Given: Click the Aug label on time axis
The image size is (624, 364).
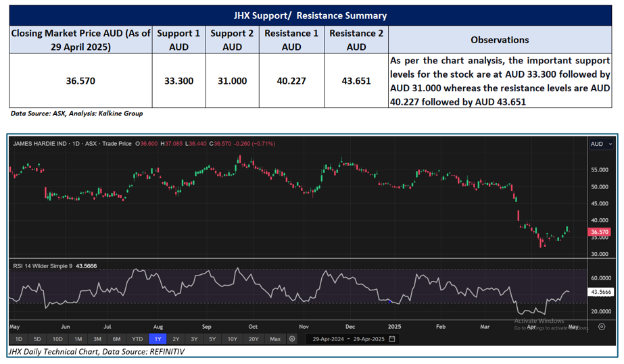Looking at the screenshot, I should pyautogui.click(x=158, y=327).
